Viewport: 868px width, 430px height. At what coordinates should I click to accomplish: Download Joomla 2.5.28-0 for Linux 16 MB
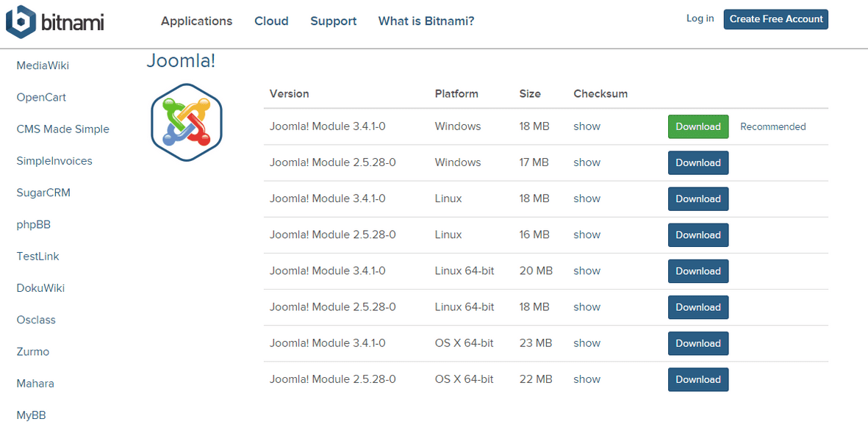click(698, 234)
